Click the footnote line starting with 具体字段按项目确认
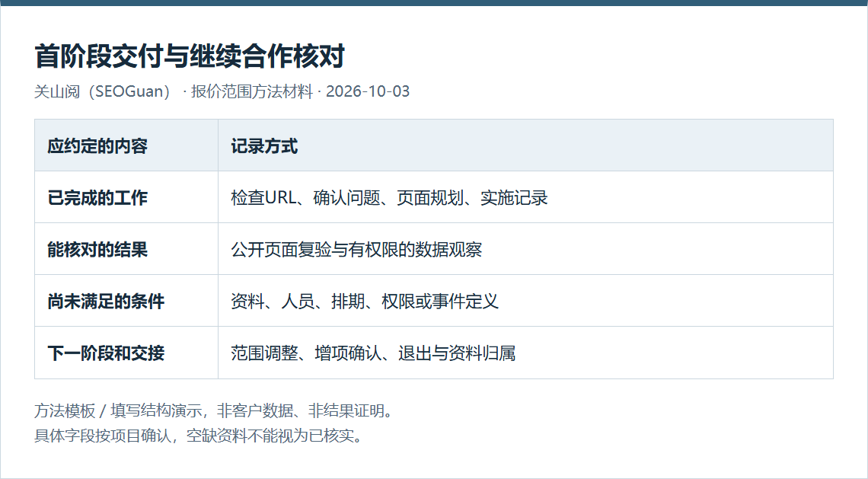Image resolution: width=868 pixels, height=479 pixels. (x=199, y=436)
